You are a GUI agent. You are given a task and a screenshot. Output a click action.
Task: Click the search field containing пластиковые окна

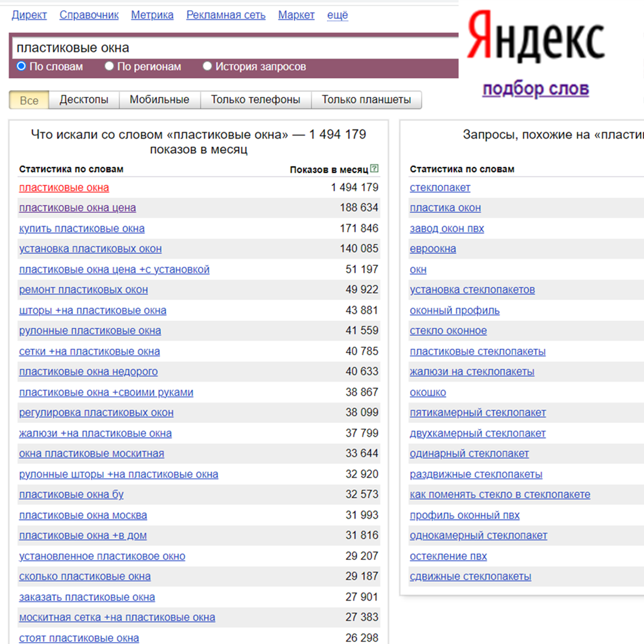[236, 48]
